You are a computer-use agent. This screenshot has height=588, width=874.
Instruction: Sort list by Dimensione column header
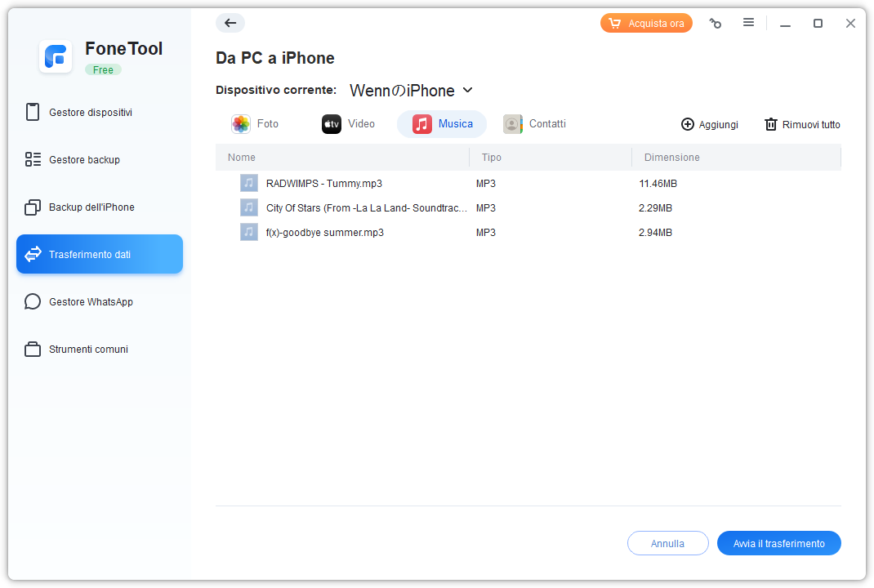coord(671,157)
